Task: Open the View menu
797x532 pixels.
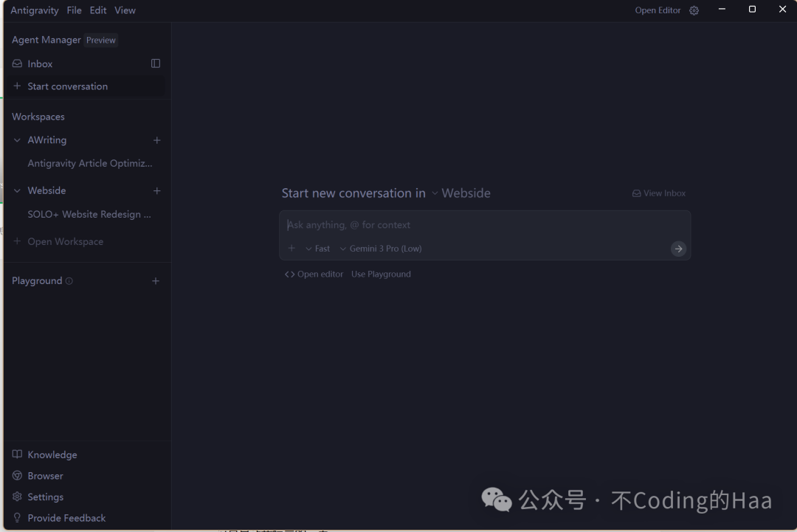Action: [x=125, y=10]
